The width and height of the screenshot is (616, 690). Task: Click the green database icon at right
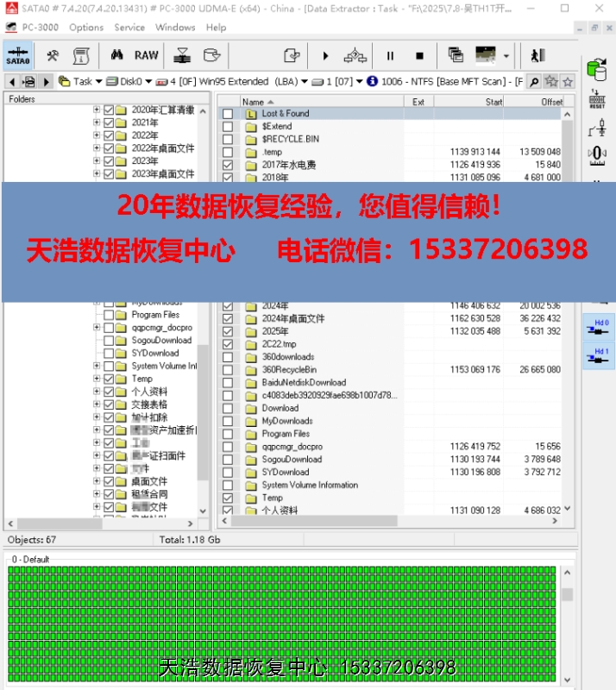pyautogui.click(x=595, y=69)
